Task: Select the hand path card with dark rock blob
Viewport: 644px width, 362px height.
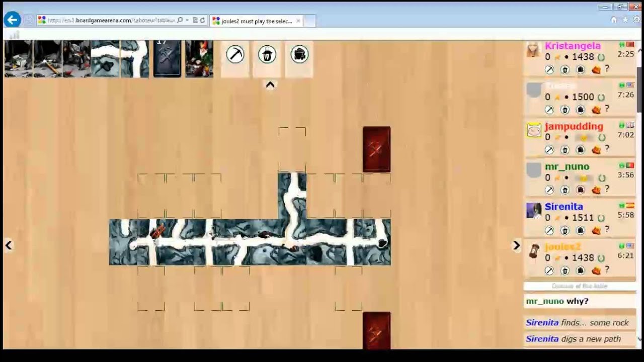Action: click(x=106, y=59)
